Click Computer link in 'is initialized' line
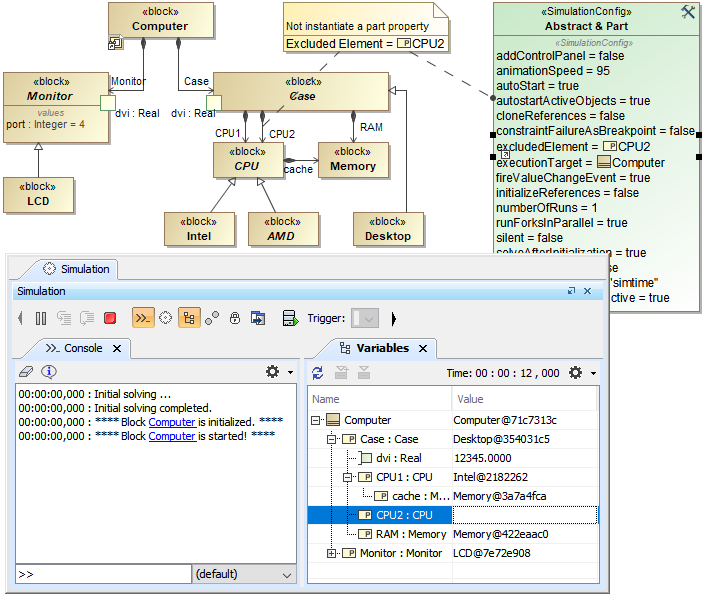This screenshot has height=598, width=704. (x=172, y=422)
